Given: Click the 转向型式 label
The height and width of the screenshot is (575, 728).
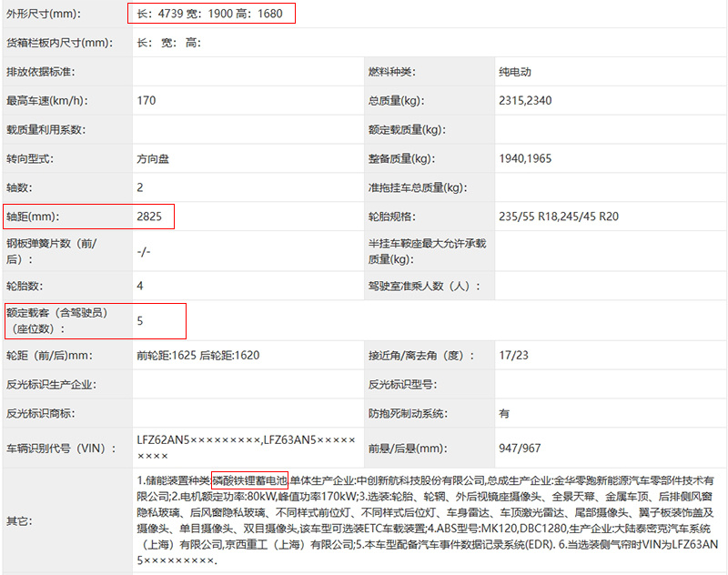Looking at the screenshot, I should point(30,158).
